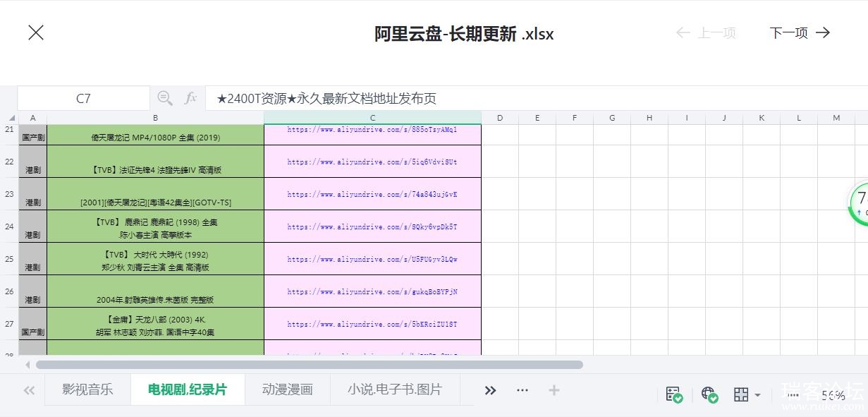Select column B header
868x417 pixels.
coord(155,118)
